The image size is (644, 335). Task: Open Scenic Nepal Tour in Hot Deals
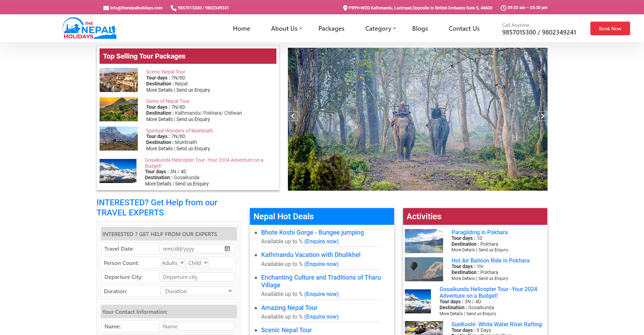pos(286,330)
